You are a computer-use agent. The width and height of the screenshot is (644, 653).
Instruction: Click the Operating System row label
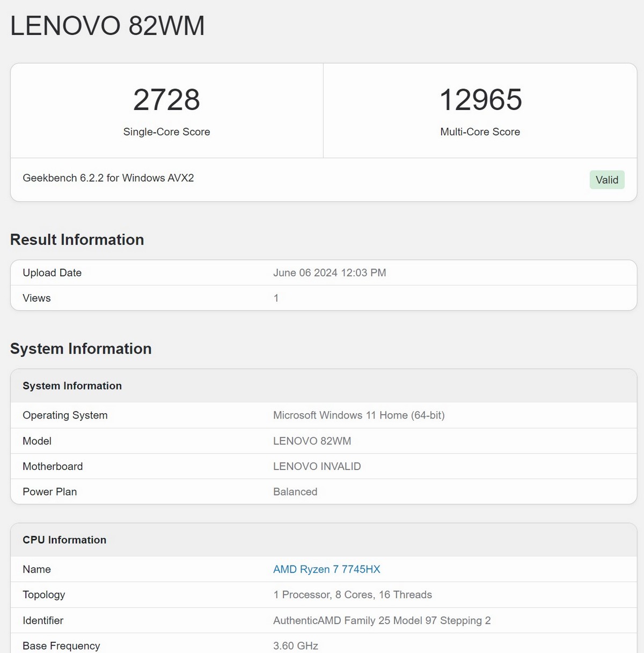[x=65, y=415]
